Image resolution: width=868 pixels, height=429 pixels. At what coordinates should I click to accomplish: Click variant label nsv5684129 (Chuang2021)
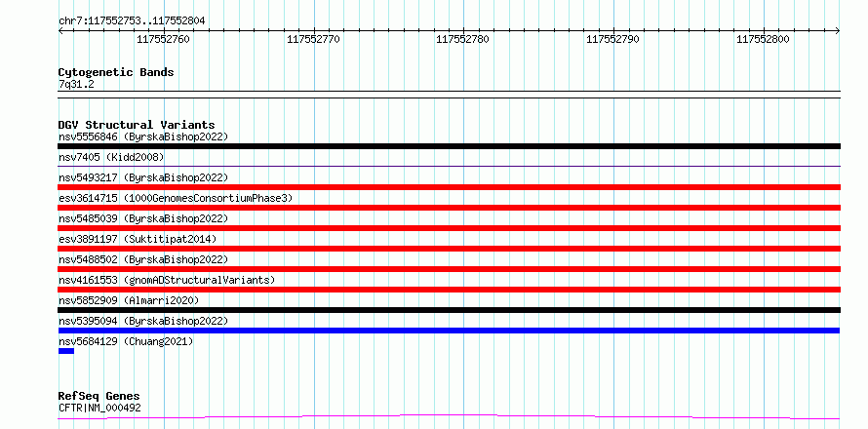(x=126, y=341)
